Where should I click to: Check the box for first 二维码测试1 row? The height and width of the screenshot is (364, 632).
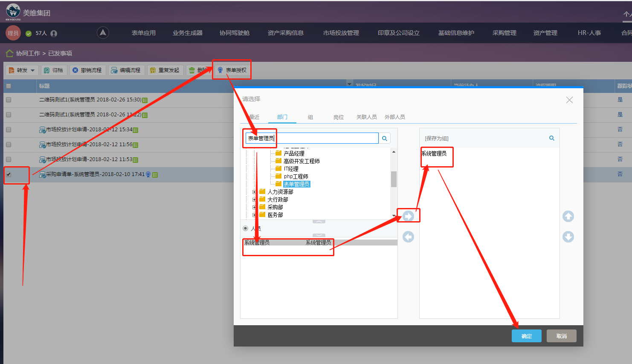click(x=9, y=100)
